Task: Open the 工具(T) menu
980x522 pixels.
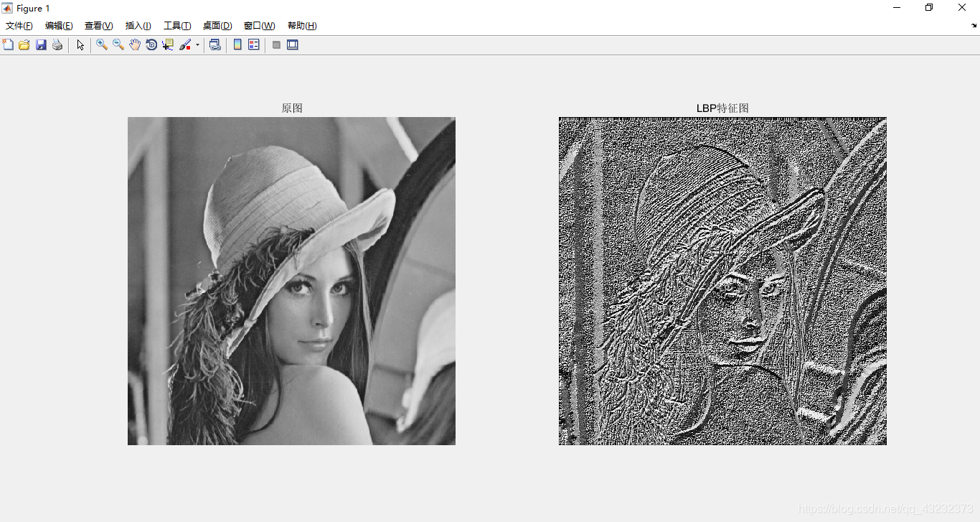Action: [177, 26]
